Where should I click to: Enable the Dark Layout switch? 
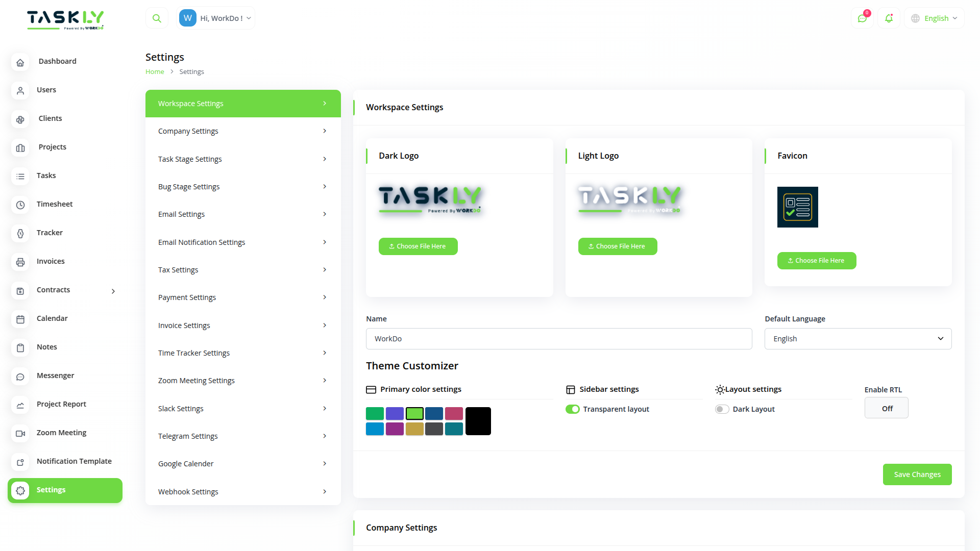click(722, 409)
